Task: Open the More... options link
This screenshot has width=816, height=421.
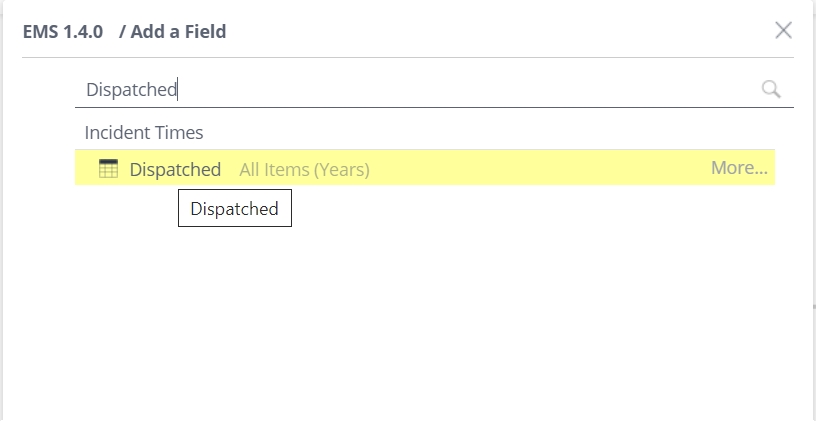Action: [x=739, y=168]
